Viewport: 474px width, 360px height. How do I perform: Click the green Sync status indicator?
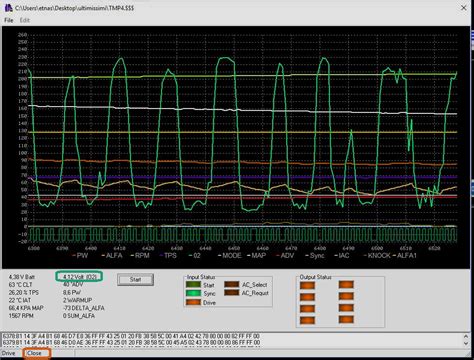pyautogui.click(x=193, y=293)
